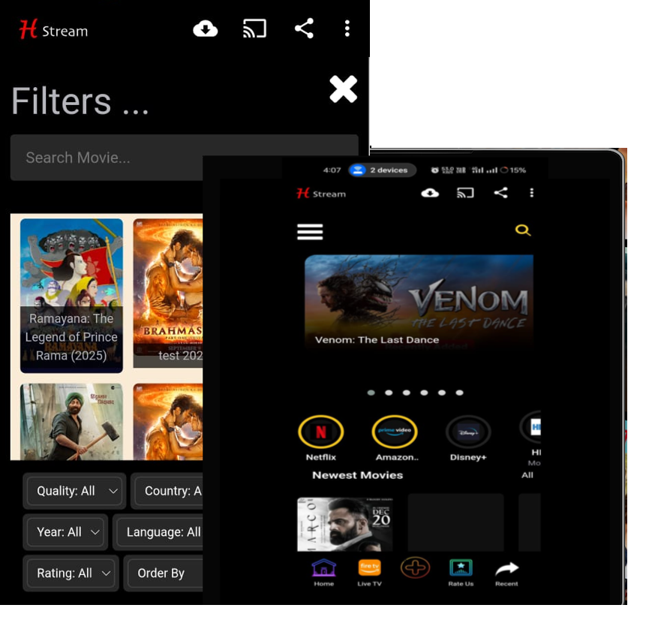Open the Marco DEC 20 movie poster
Viewport: 658px width, 644px height.
345,525
